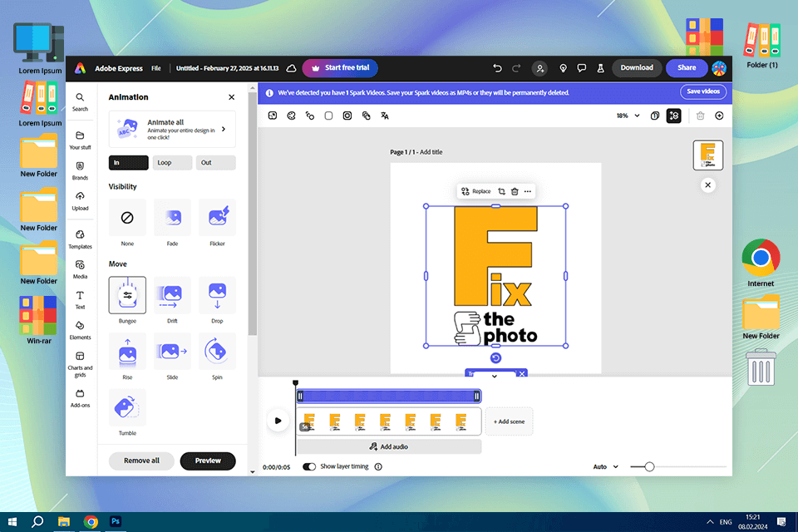The height and width of the screenshot is (532, 798).
Task: Adjust the timeline zoom slider handle
Action: [x=649, y=467]
